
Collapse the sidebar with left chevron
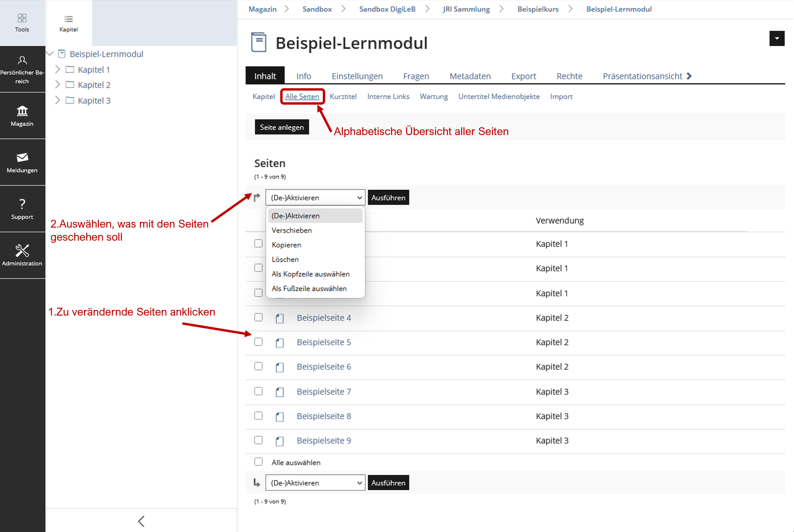point(142,521)
